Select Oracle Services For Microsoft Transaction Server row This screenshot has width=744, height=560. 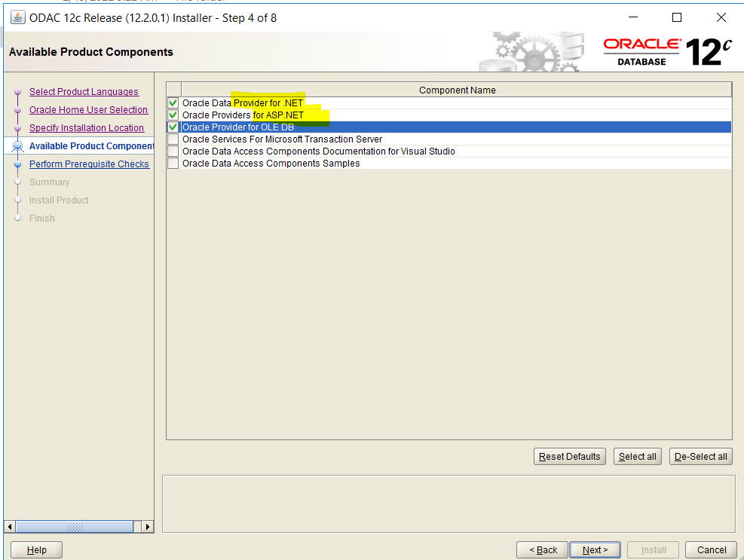pyautogui.click(x=456, y=139)
